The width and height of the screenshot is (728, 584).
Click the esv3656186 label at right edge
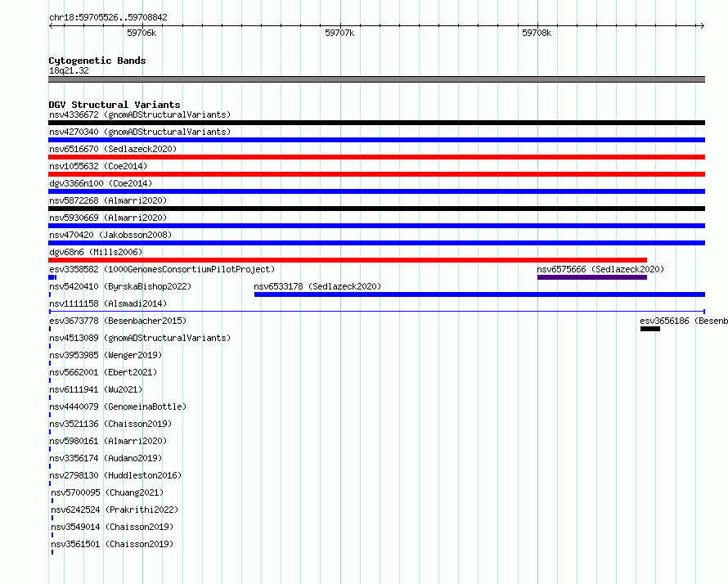[x=684, y=321]
